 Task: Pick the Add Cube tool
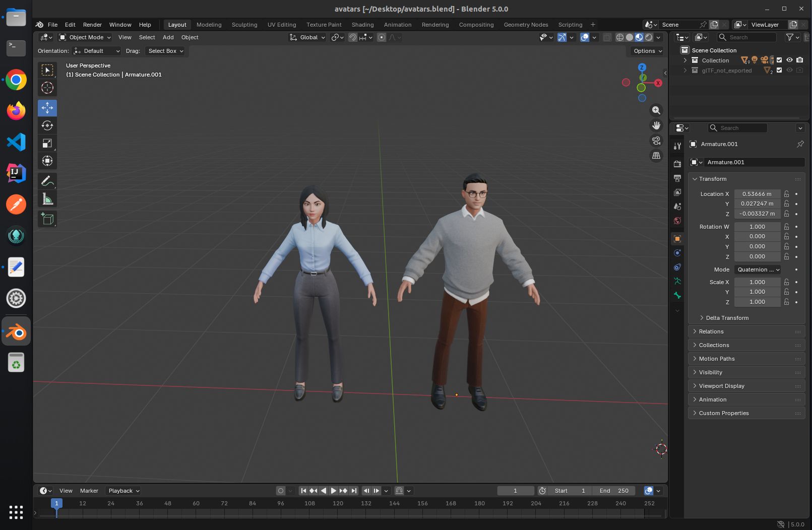pos(47,219)
